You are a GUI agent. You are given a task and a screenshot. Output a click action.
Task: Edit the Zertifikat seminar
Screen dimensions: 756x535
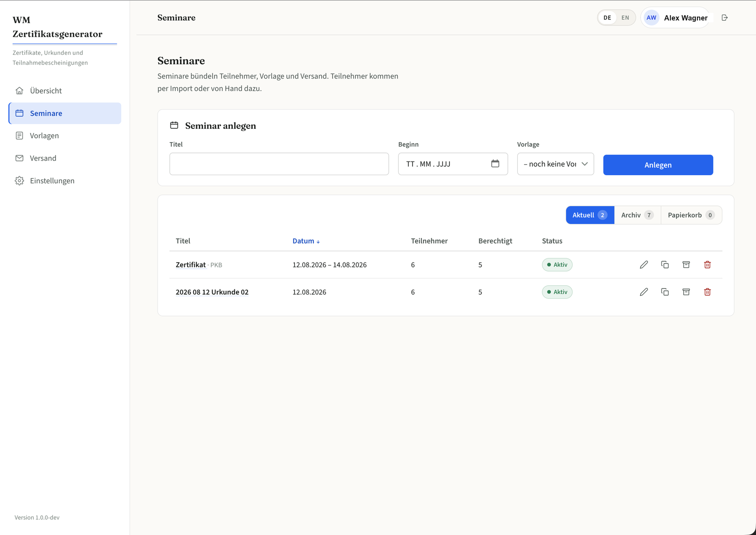[644, 264]
